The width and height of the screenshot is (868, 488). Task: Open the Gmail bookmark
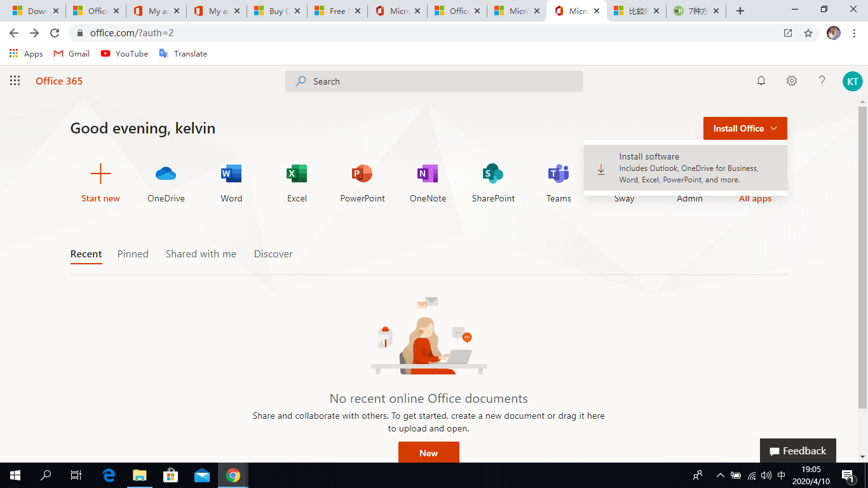(71, 53)
